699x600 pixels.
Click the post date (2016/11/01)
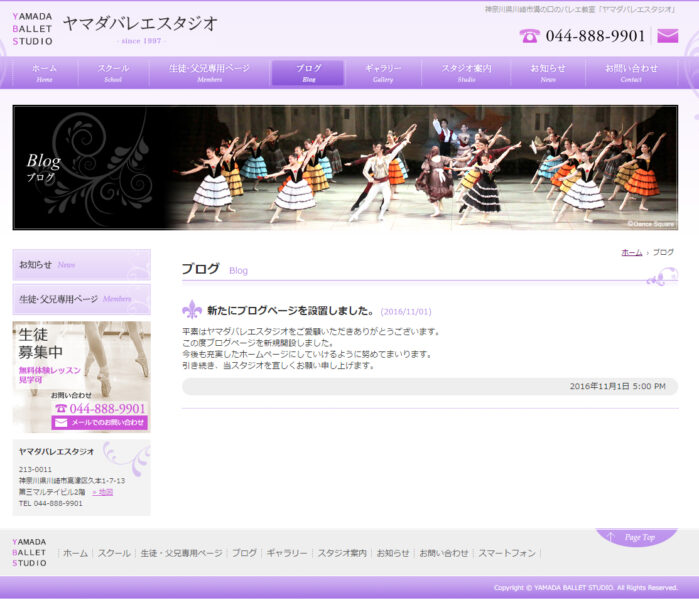coord(406,312)
